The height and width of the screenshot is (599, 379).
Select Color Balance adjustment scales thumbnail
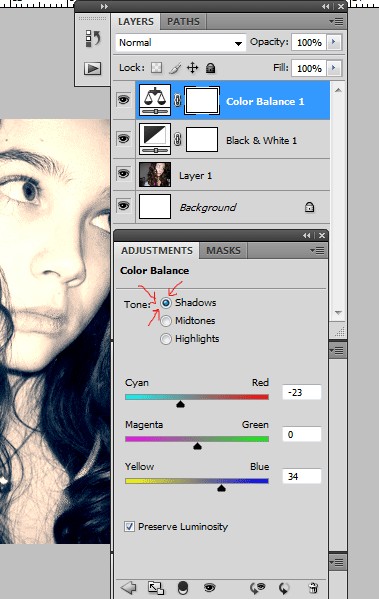pyautogui.click(x=155, y=100)
